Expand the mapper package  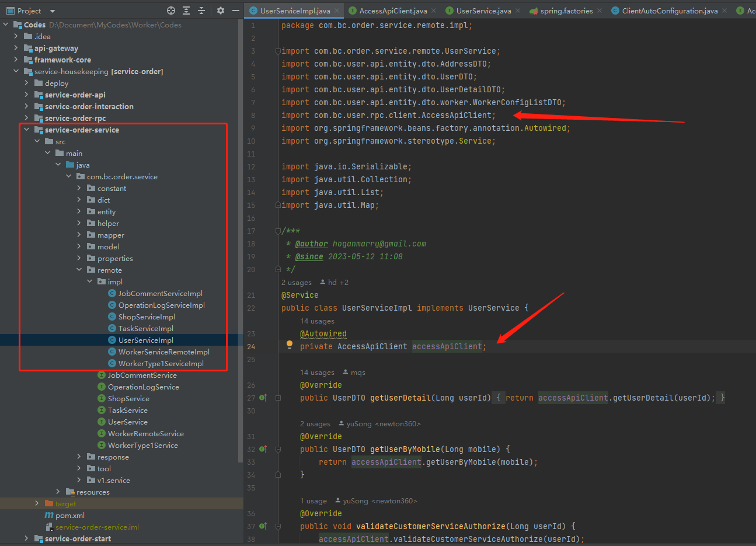coord(79,235)
